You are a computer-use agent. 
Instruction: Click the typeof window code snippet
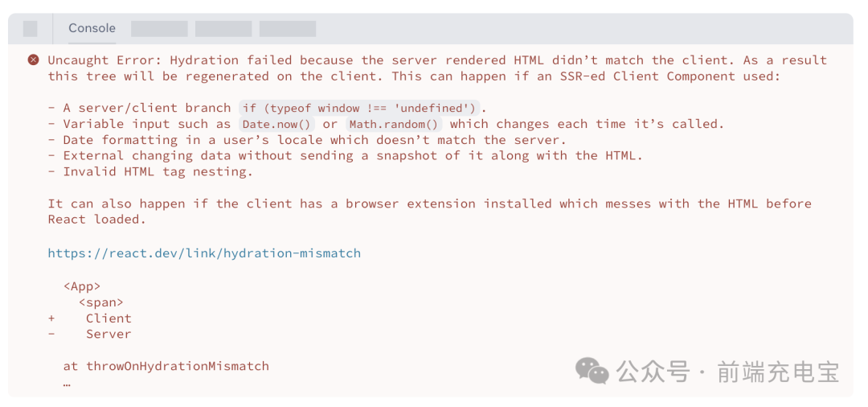tap(358, 108)
